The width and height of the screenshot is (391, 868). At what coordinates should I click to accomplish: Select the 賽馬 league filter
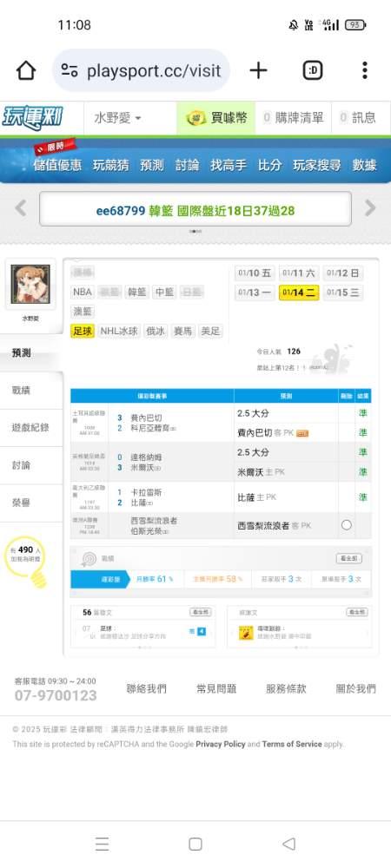pyautogui.click(x=183, y=332)
